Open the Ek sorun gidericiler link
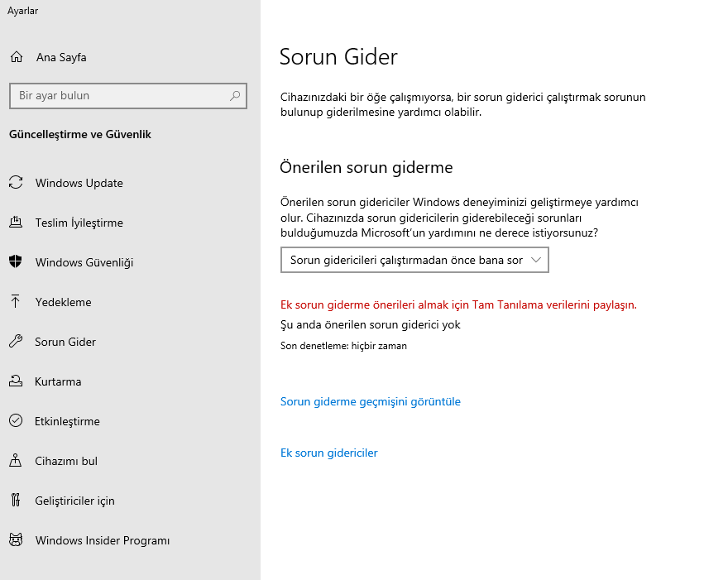The width and height of the screenshot is (728, 580). [328, 453]
